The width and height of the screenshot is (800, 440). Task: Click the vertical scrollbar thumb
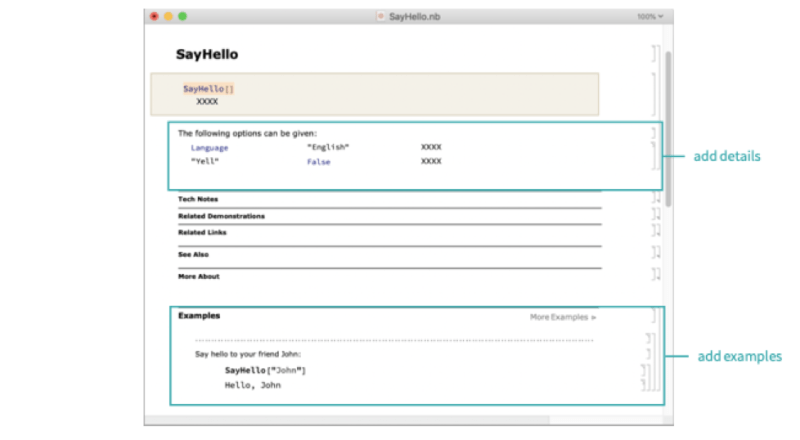point(668,129)
